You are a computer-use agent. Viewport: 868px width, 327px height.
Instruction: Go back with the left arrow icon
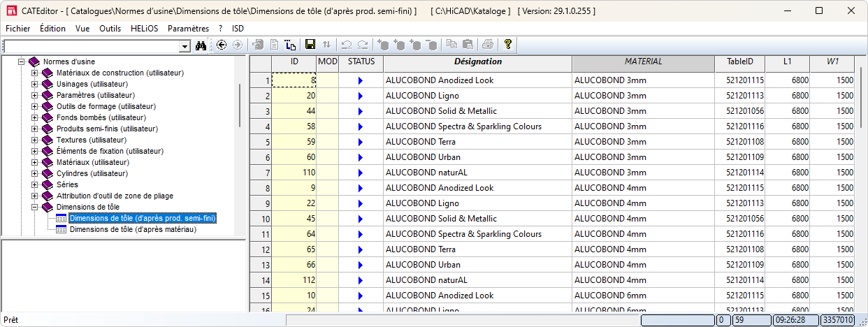[222, 45]
